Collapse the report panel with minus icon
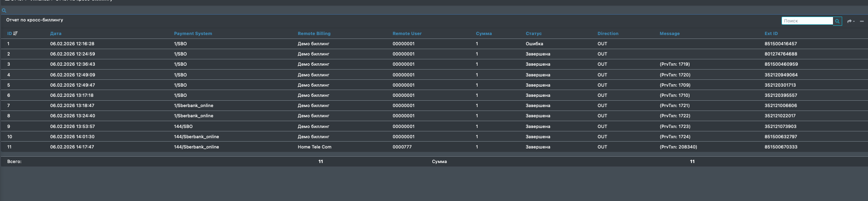The image size is (868, 201). coord(862,21)
